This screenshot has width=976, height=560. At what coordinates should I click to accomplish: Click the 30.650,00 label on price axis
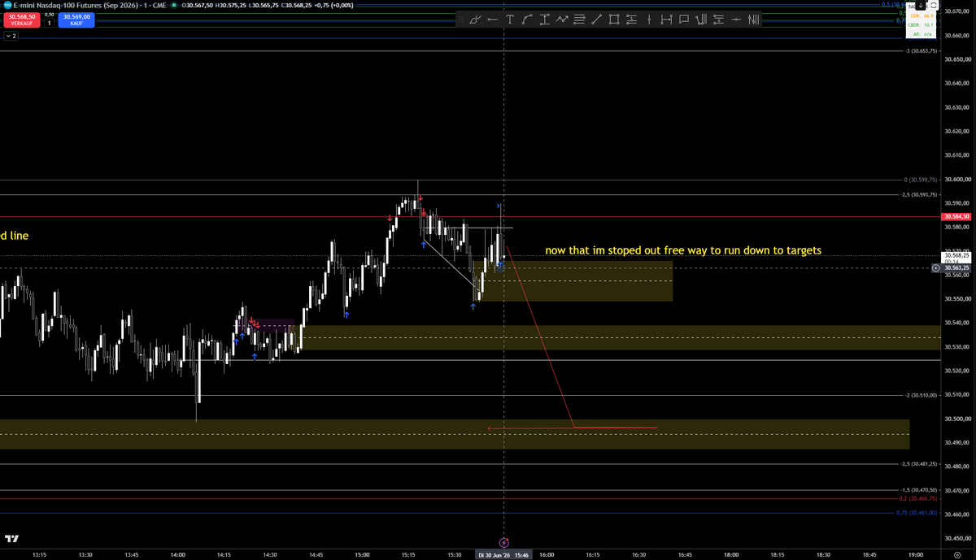click(x=957, y=59)
